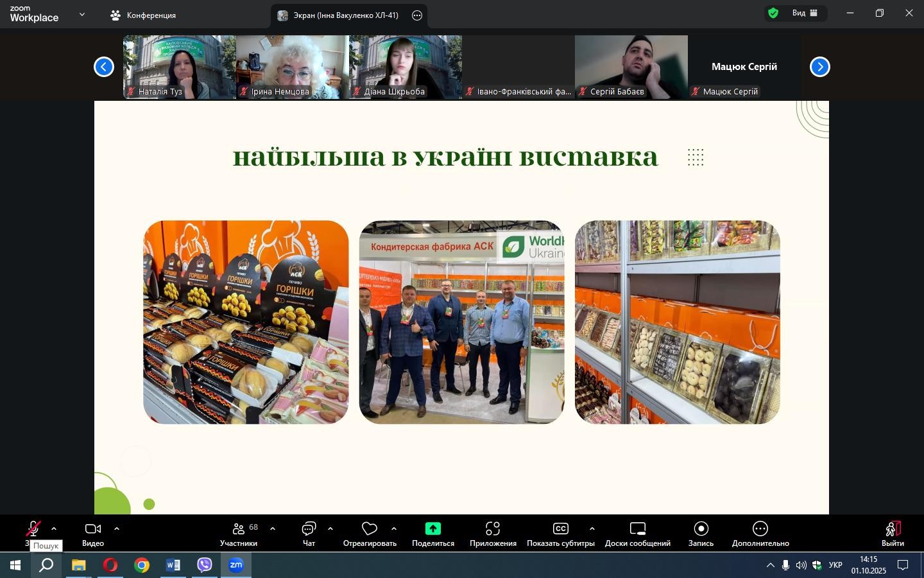Click the green Поделиться share screen icon
This screenshot has height=578, width=924.
[x=433, y=529]
